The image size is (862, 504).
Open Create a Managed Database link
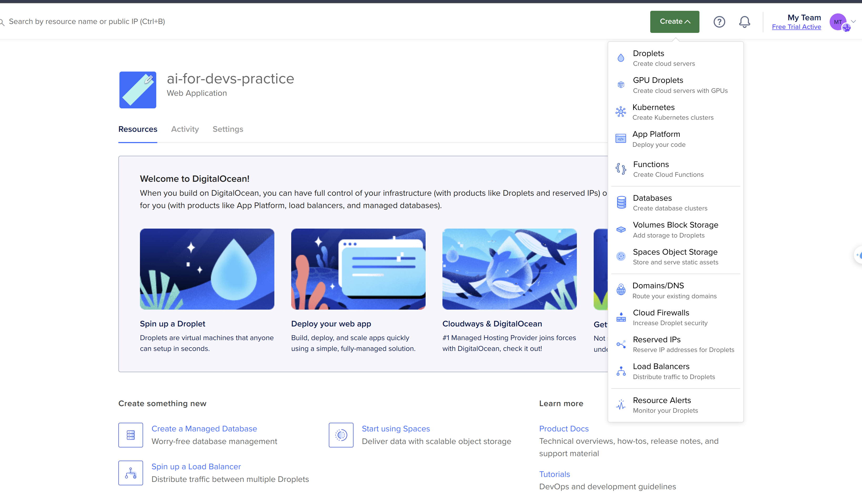point(204,429)
